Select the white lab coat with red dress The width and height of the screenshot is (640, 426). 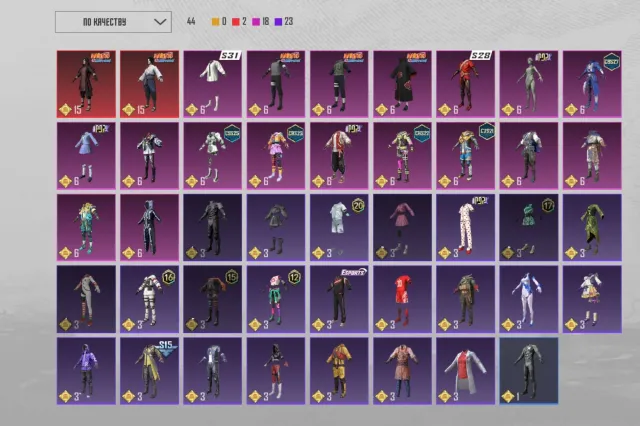(x=466, y=371)
